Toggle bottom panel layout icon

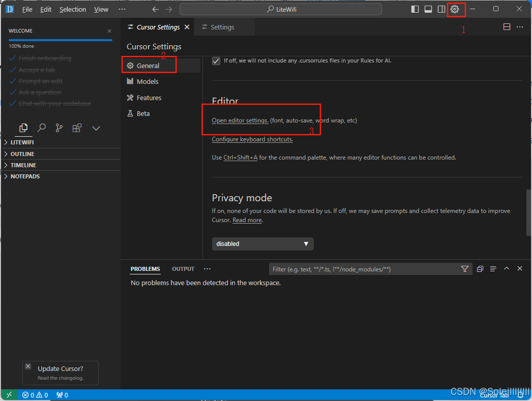coord(428,9)
